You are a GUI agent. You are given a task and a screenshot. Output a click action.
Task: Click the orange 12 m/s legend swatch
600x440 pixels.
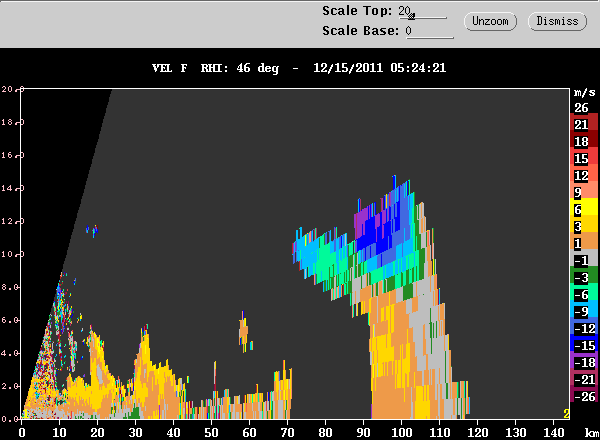coord(584,173)
